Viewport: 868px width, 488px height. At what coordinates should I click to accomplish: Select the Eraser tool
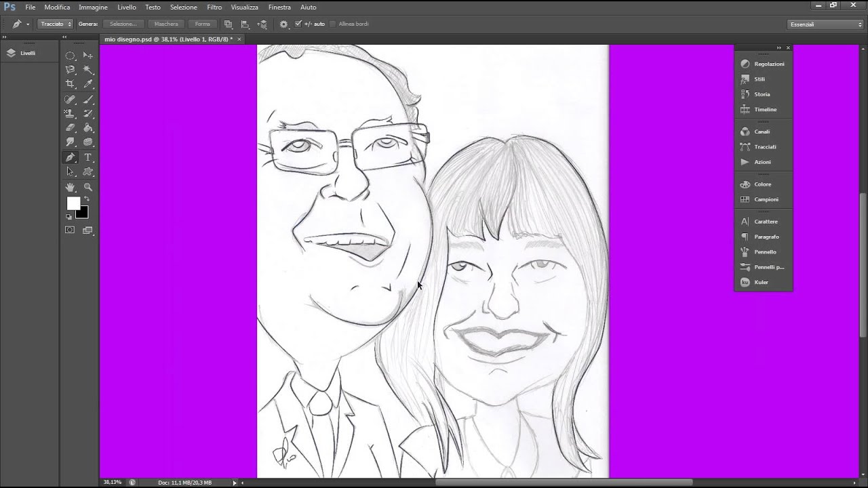point(70,127)
